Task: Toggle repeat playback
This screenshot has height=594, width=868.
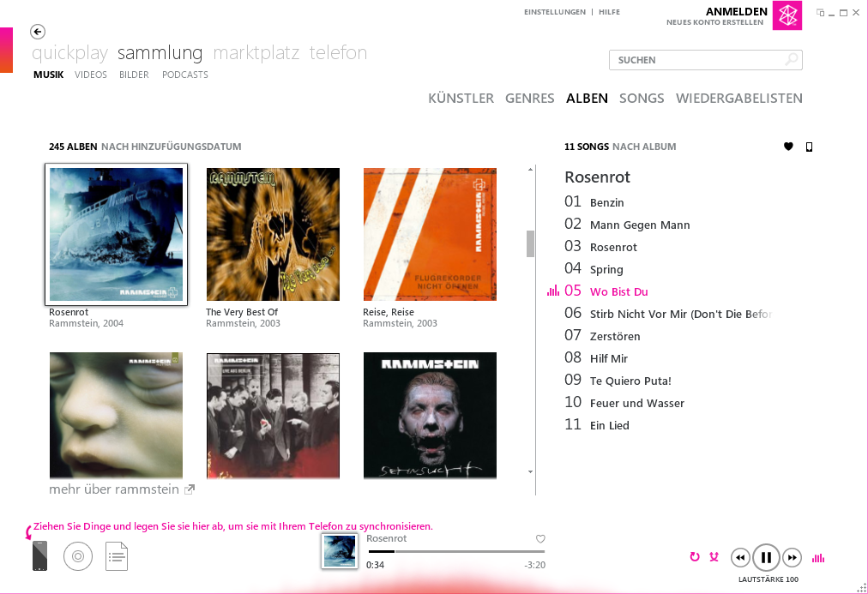Action: pyautogui.click(x=694, y=557)
